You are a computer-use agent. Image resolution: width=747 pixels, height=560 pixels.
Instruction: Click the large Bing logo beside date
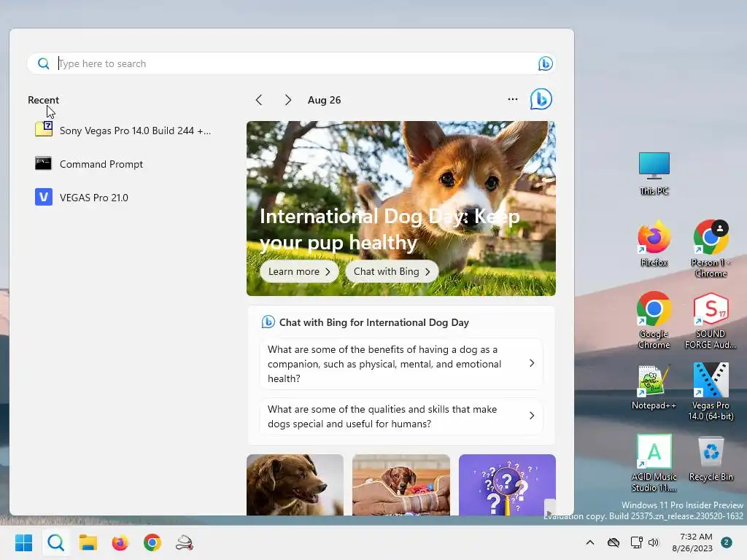[x=541, y=99]
